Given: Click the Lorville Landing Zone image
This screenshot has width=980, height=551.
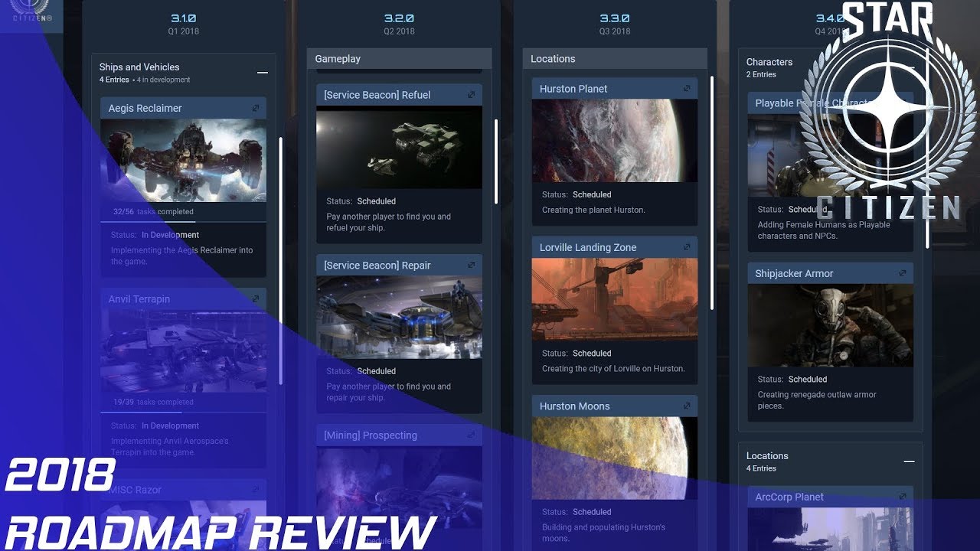Looking at the screenshot, I should coord(615,299).
